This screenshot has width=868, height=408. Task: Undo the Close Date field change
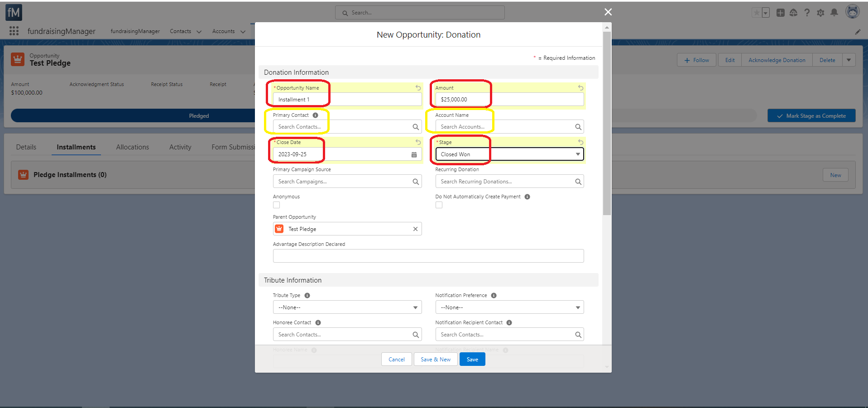tap(418, 142)
